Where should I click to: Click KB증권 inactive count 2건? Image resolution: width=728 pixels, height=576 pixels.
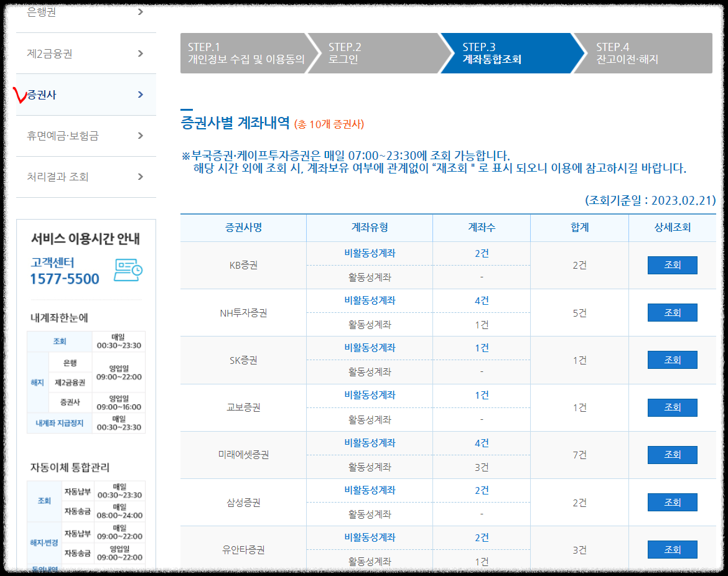482,253
